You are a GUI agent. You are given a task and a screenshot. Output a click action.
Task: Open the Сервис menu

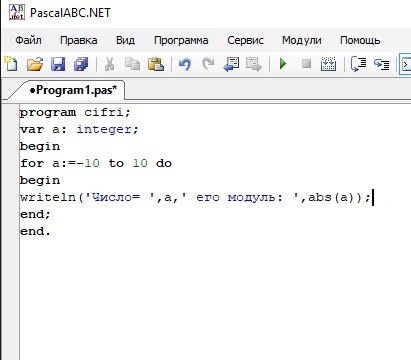[x=245, y=40]
